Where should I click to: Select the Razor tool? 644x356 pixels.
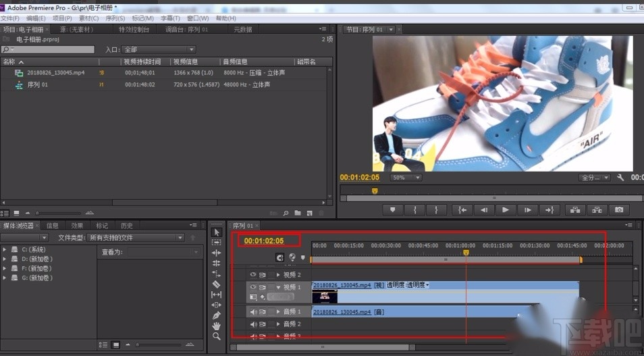point(217,284)
